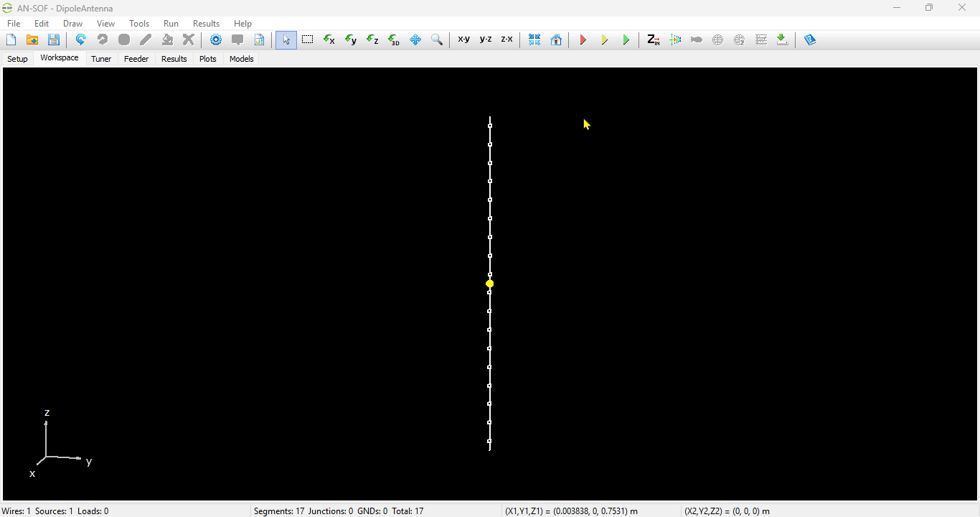980x517 pixels.
Task: Open the Tools menu
Action: [x=139, y=24]
